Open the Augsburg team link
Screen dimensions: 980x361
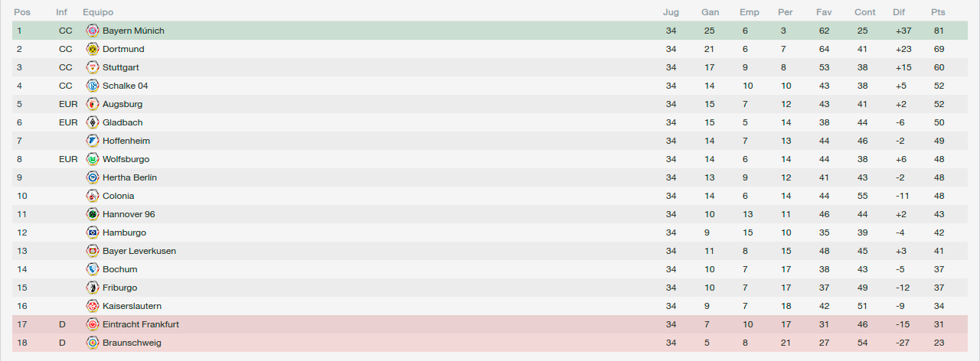click(122, 104)
